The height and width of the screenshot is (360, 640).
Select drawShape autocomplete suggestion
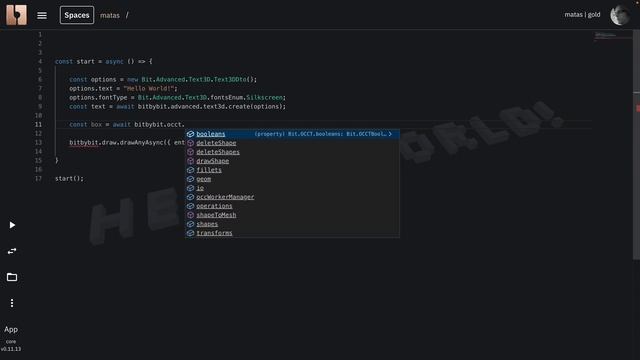point(293,161)
